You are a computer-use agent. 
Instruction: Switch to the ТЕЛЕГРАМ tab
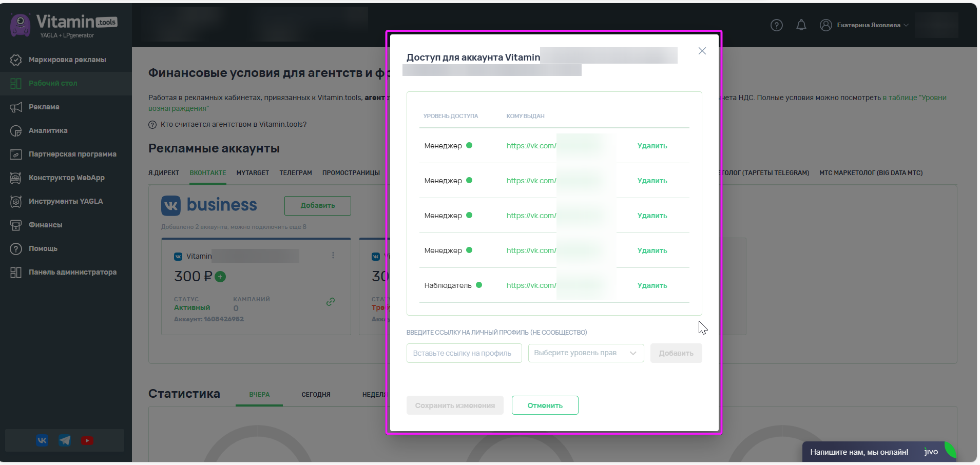296,173
